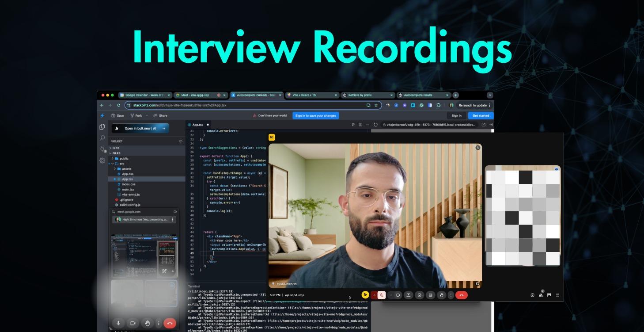Screen dimensions: 644x332
Task: Select the App.tsx editor tab
Action: pyautogui.click(x=197, y=124)
